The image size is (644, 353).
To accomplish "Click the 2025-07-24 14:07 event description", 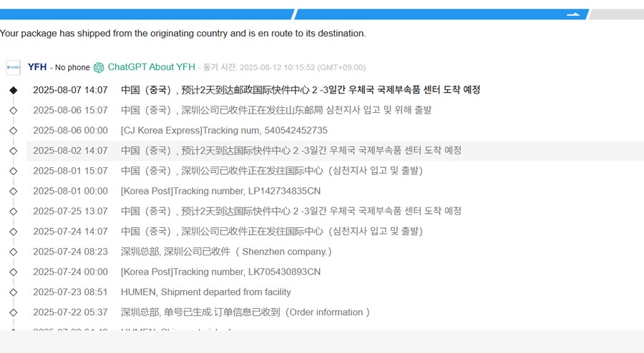I will [271, 232].
